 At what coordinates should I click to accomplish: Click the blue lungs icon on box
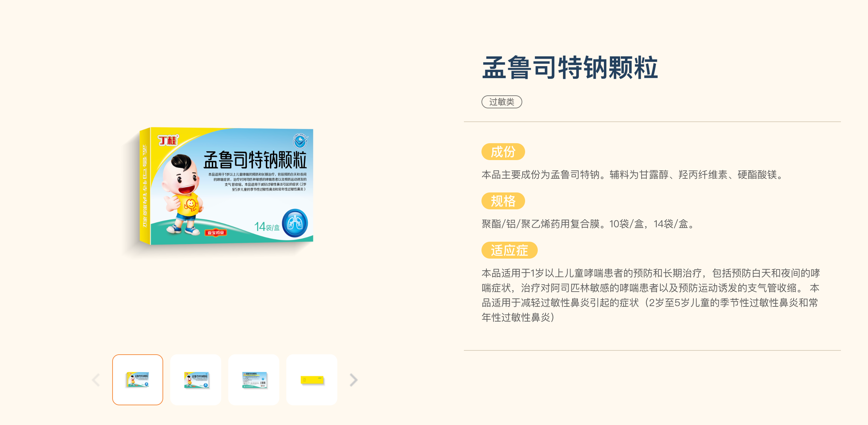295,223
